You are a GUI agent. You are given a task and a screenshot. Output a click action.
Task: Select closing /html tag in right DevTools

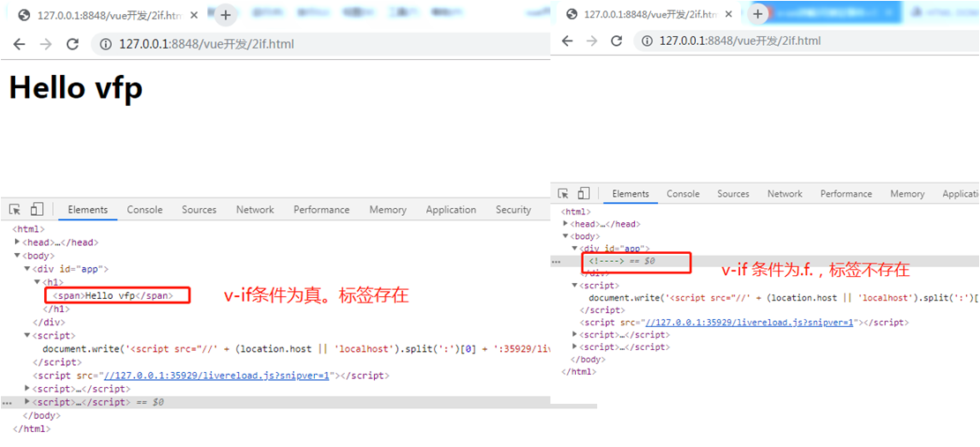point(580,372)
